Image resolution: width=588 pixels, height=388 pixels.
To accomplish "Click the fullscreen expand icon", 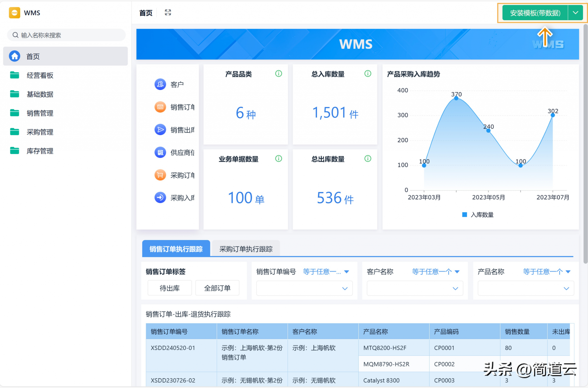I will click(168, 13).
